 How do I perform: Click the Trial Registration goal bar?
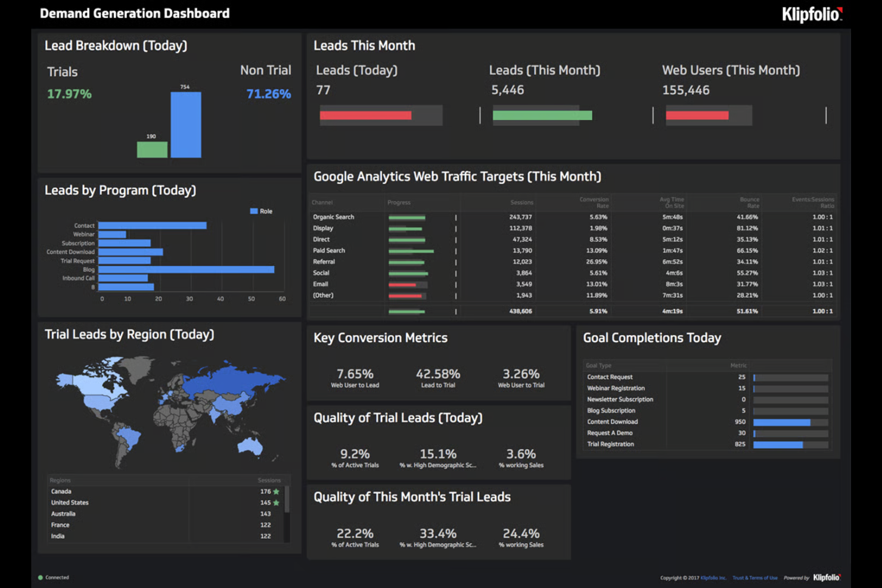tap(790, 444)
